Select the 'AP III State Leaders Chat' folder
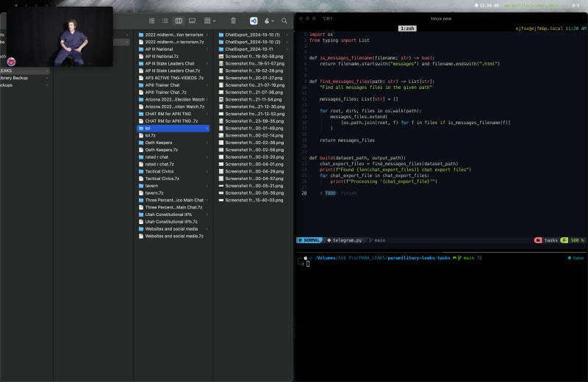 point(173,64)
